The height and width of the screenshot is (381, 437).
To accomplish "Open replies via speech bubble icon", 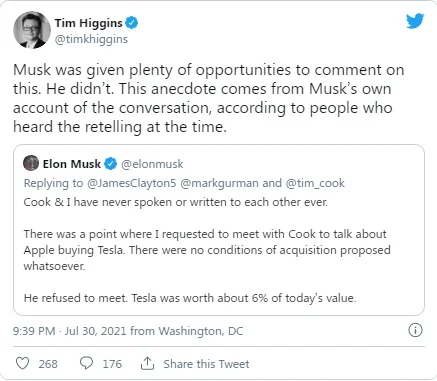I will coord(86,363).
